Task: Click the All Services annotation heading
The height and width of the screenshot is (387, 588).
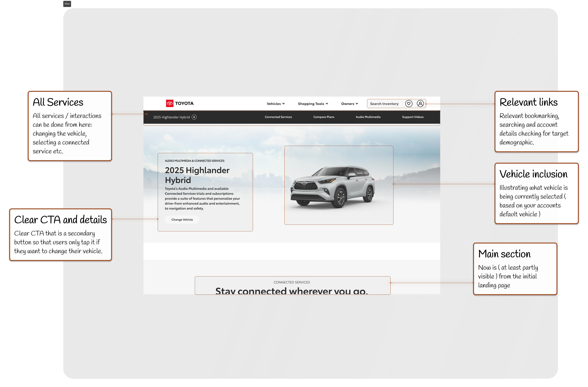Action: 58,102
